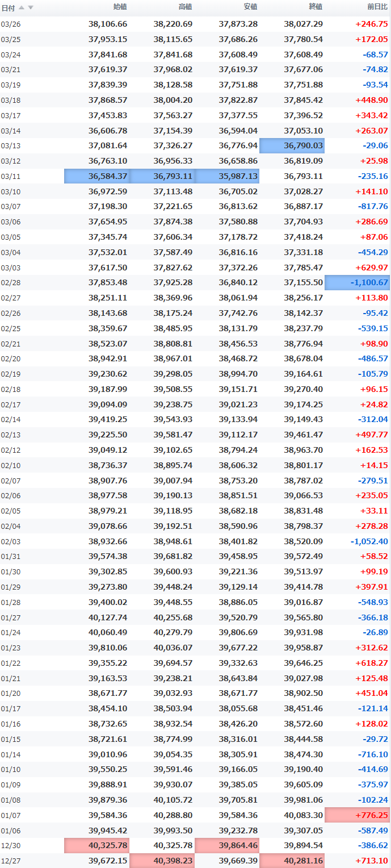Select change value -817.76
This screenshot has width=391, height=868.
point(373,206)
